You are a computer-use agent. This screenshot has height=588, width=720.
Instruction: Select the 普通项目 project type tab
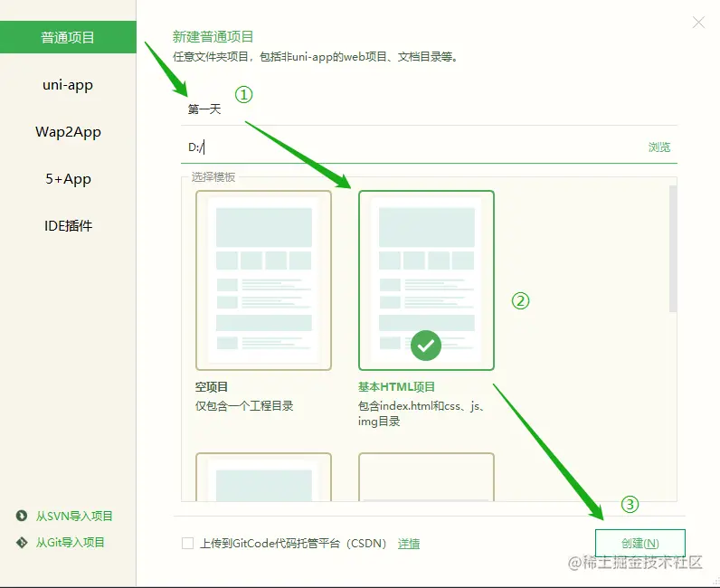point(68,37)
